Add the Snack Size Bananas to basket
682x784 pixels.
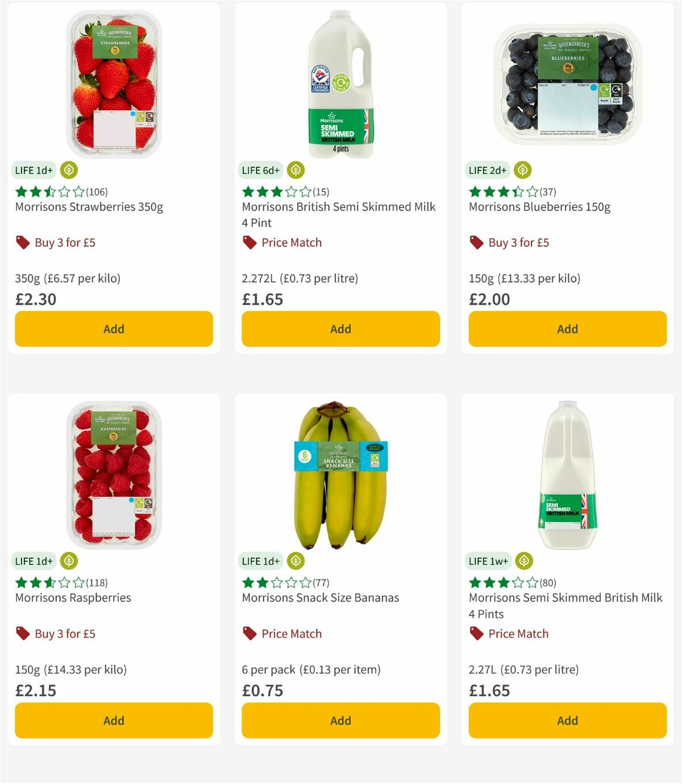340,720
